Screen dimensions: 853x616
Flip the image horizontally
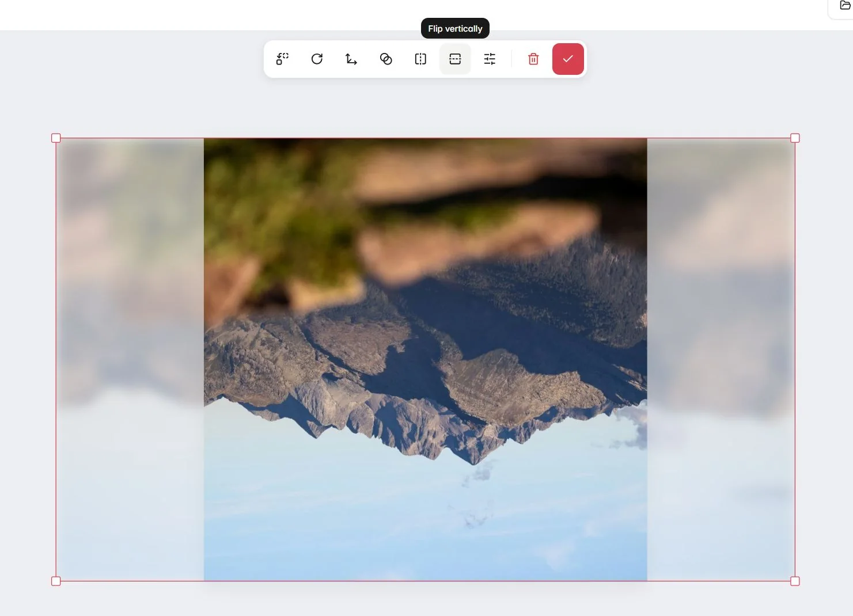click(420, 59)
